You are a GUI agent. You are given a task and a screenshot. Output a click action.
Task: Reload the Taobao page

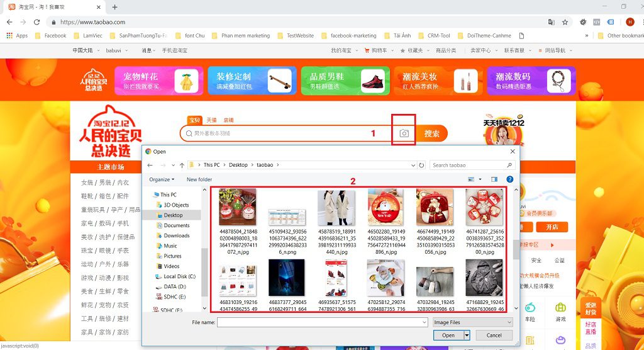tap(36, 22)
